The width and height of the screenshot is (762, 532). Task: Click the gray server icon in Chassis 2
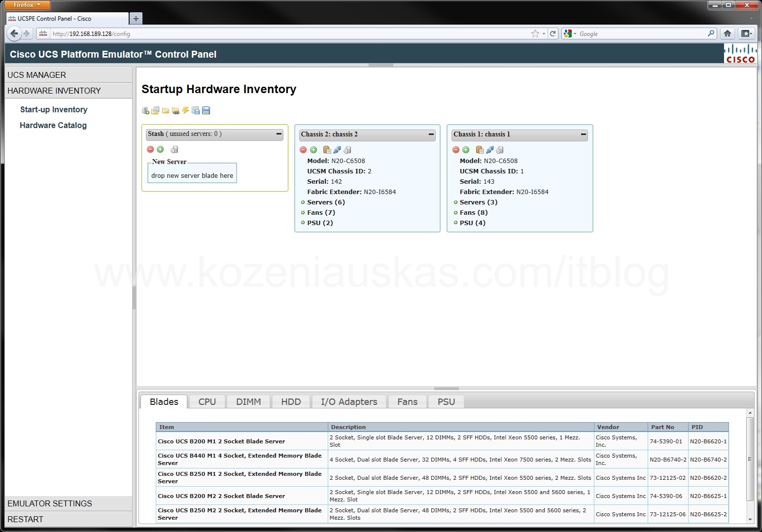click(x=347, y=150)
